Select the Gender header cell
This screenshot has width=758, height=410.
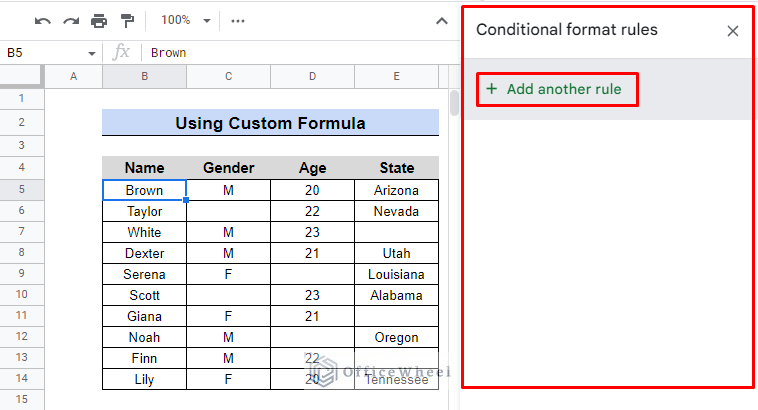(228, 168)
